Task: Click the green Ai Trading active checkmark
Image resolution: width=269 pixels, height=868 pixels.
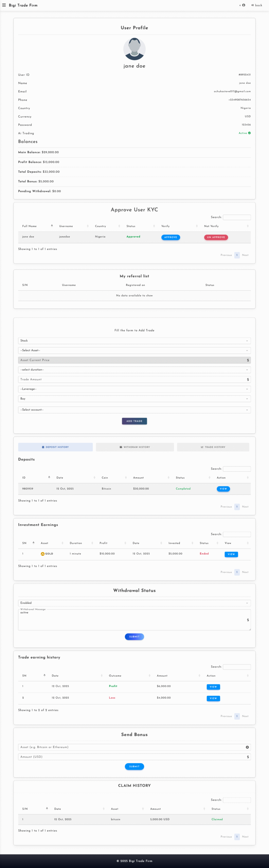Action: pyautogui.click(x=249, y=133)
